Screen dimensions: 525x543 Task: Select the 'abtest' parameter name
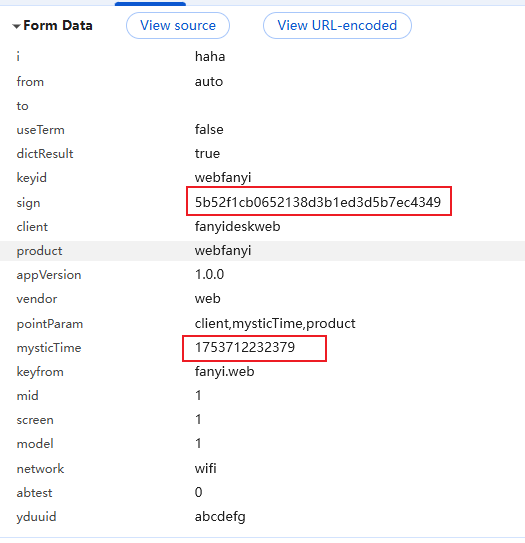34,493
